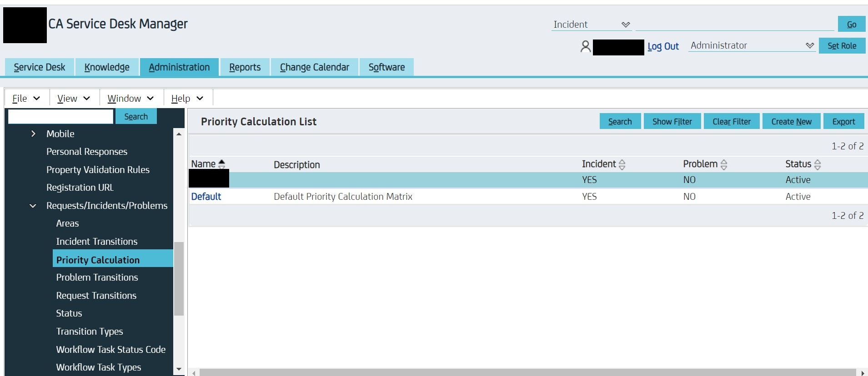868x376 pixels.
Task: Expand the Mobile tree node
Action: 33,134
